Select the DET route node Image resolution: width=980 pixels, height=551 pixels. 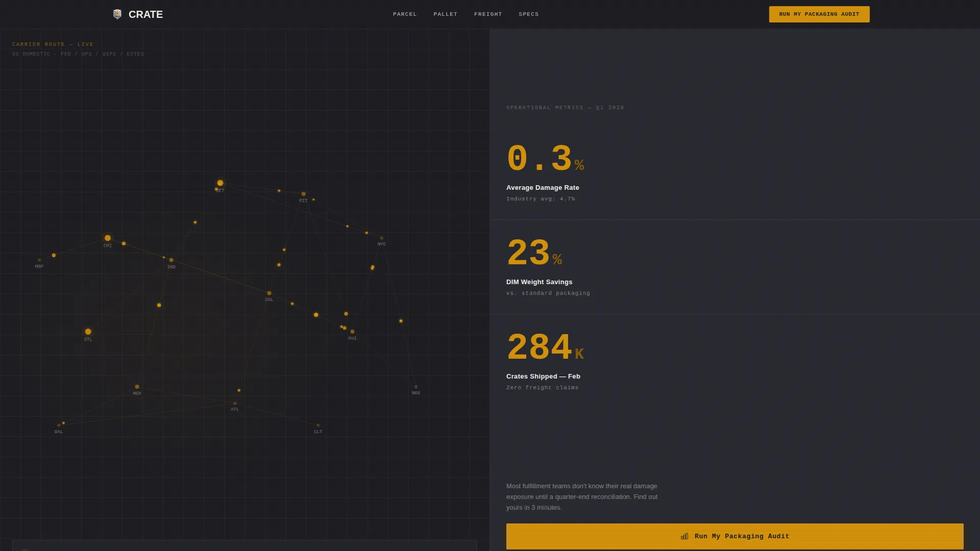click(x=220, y=183)
